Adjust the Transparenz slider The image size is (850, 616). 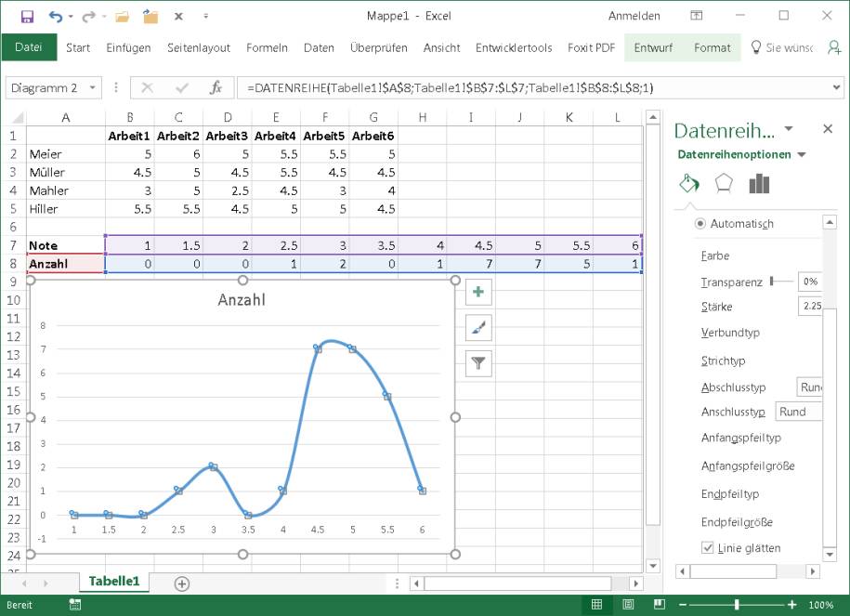[x=773, y=282]
